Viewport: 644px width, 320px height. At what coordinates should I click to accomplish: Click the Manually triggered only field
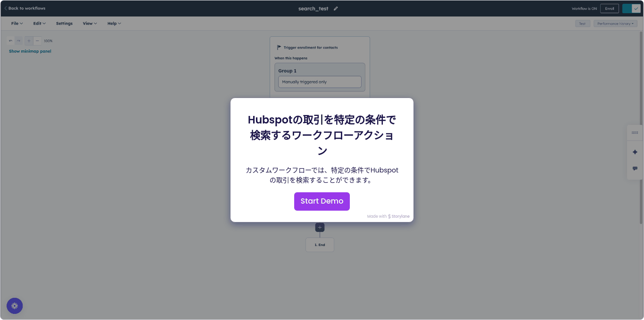tap(320, 82)
